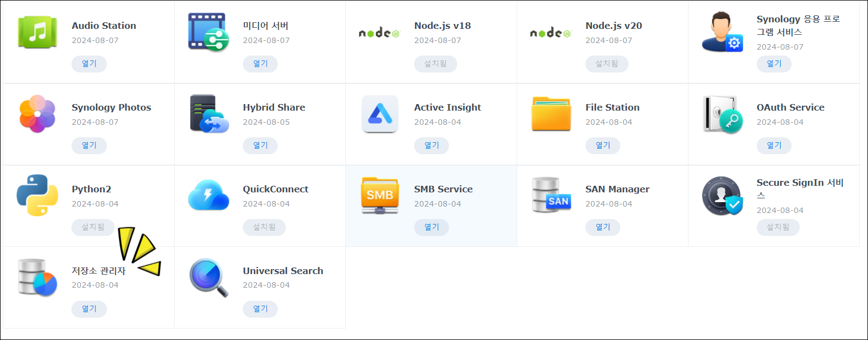Open 저장소 관리자 via its 열기 button
The image size is (868, 340).
pos(89,309)
